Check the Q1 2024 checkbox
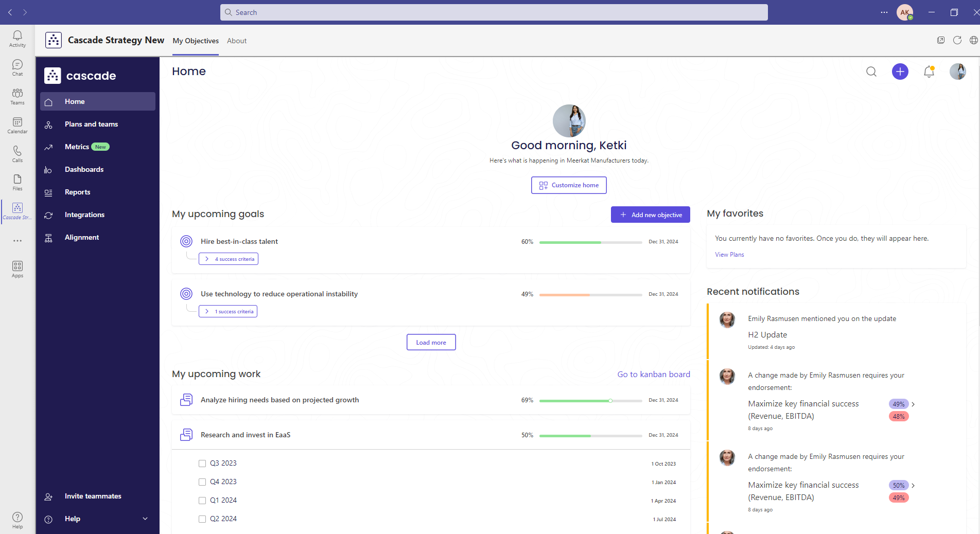The image size is (980, 534). [x=202, y=500]
